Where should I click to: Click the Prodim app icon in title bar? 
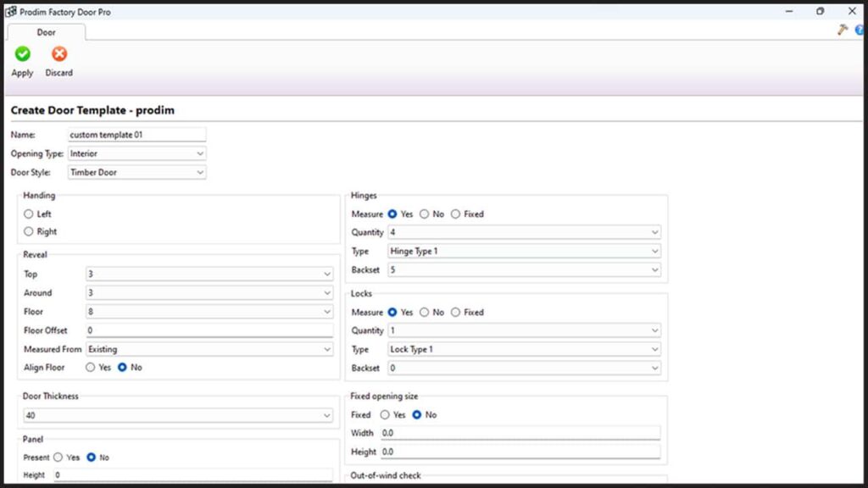(11, 12)
